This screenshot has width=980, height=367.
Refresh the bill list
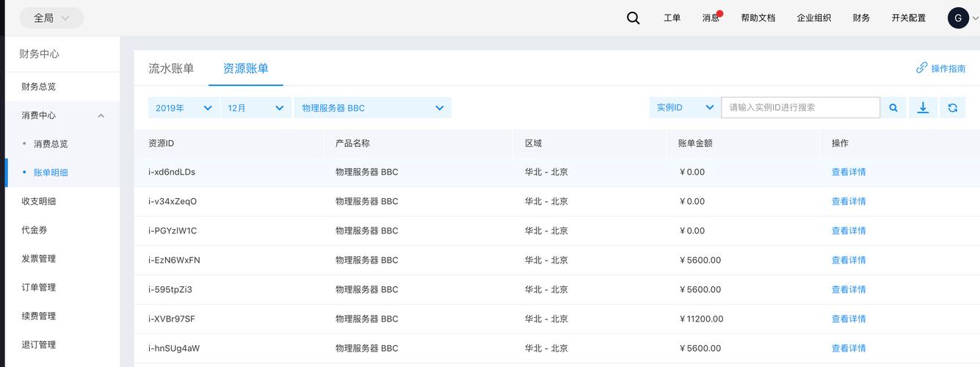coord(952,108)
